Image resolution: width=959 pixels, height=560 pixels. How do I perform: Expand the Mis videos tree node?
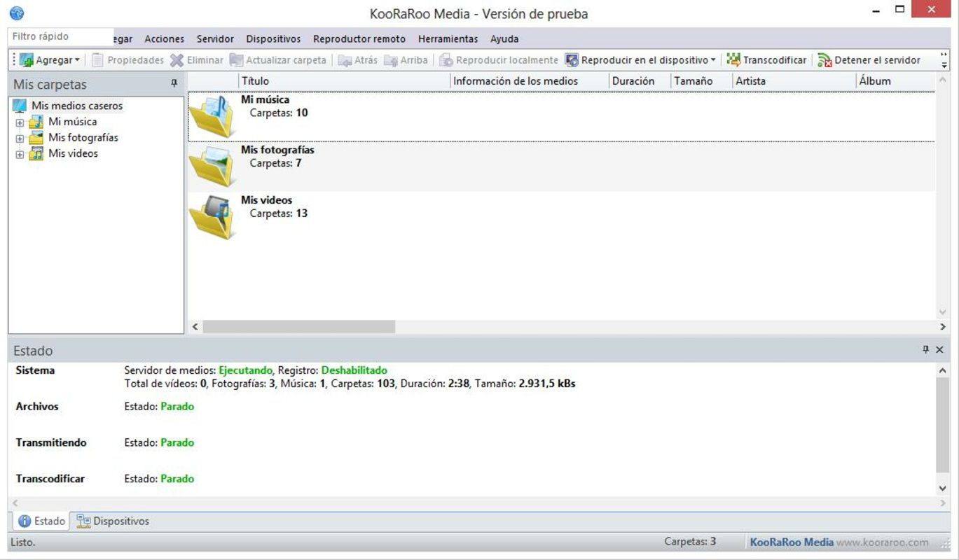tap(20, 155)
